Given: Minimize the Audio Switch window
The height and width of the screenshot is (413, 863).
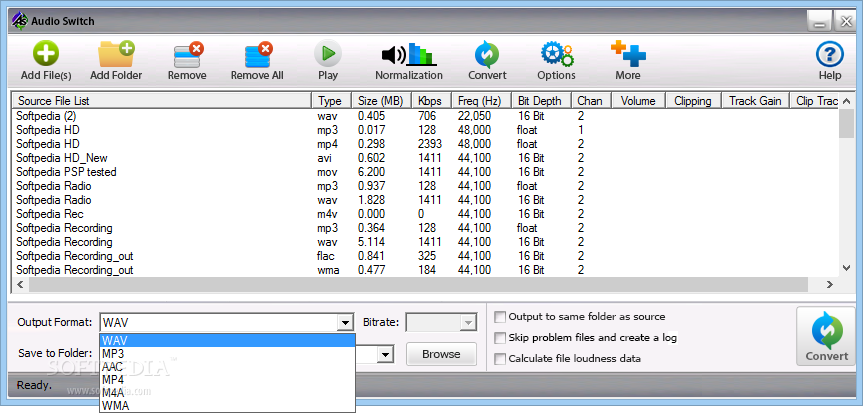Looking at the screenshot, I should pyautogui.click(x=820, y=22).
